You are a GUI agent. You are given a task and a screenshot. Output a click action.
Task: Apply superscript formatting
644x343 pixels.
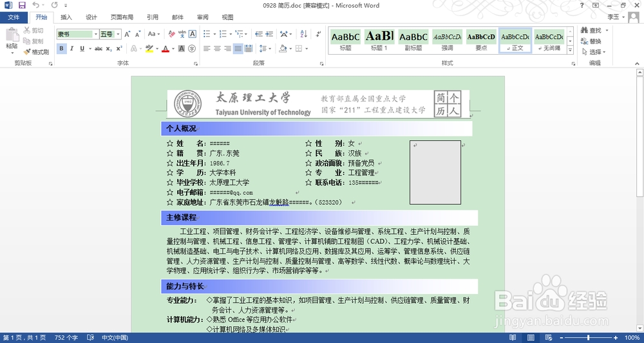119,49
